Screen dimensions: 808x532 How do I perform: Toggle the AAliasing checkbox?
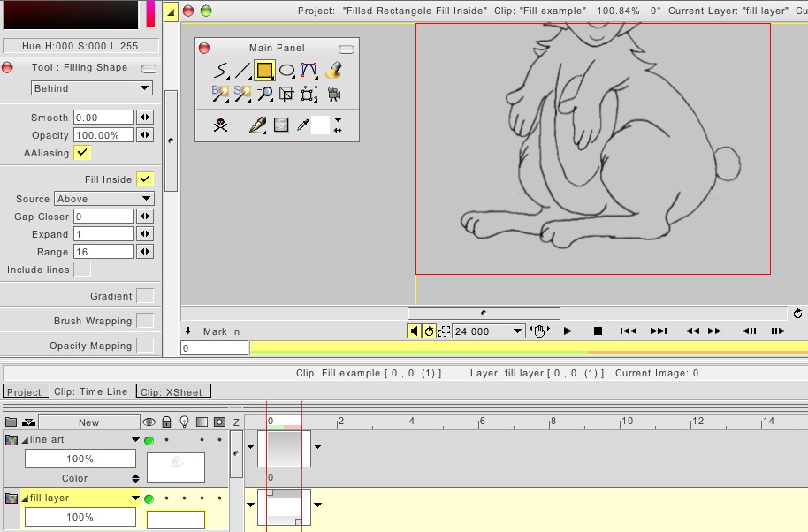[x=82, y=152]
